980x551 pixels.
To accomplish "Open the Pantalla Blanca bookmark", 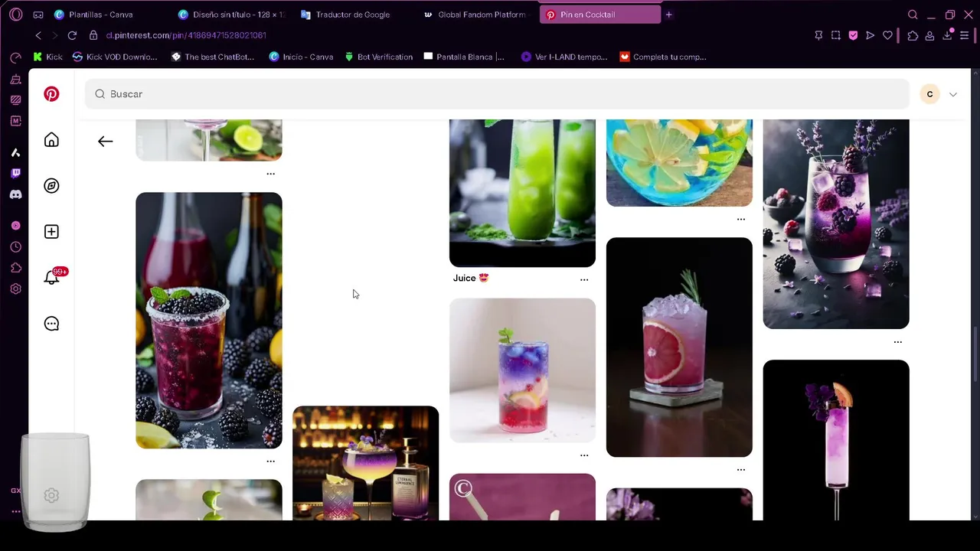I will click(464, 57).
